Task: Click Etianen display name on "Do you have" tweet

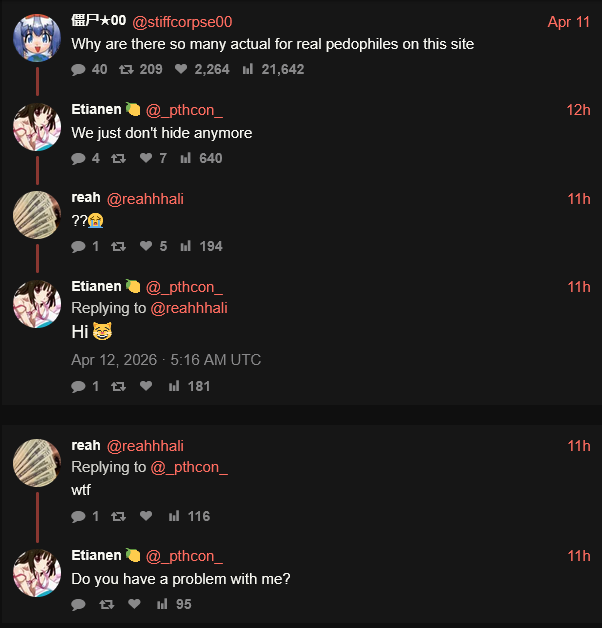Action: point(96,556)
